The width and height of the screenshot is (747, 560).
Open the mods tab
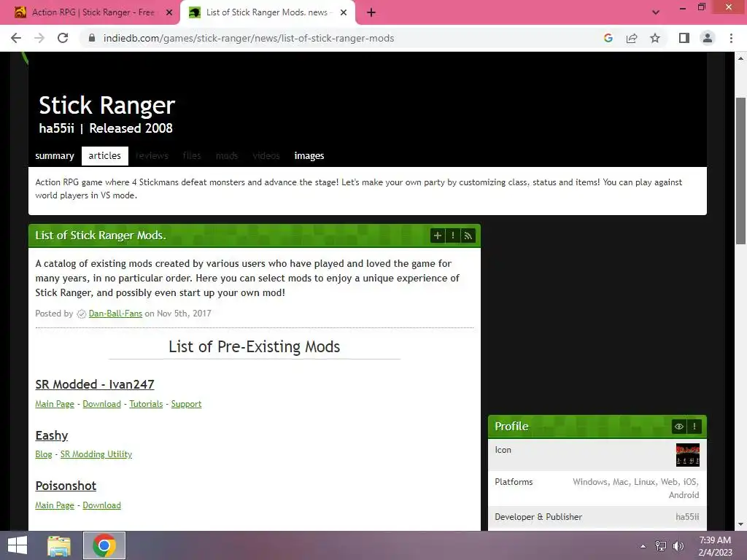227,156
